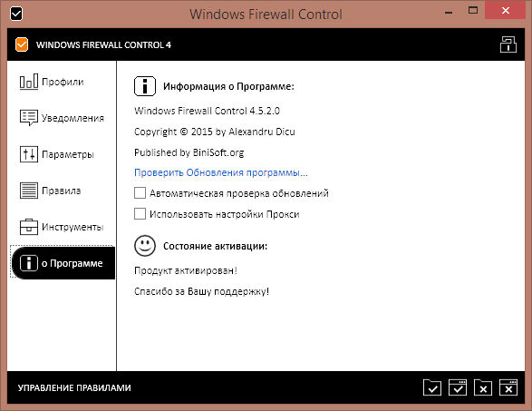Click the folder with X icon
532x411 pixels.
tap(483, 387)
